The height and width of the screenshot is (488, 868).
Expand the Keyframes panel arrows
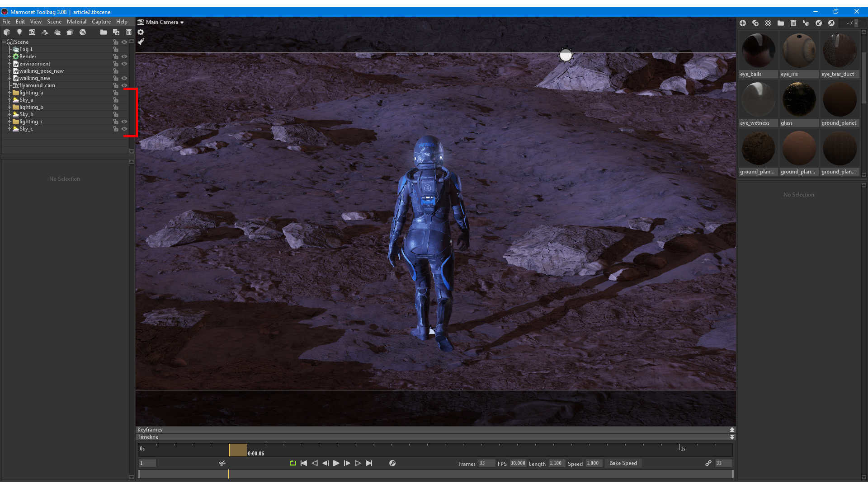point(732,430)
